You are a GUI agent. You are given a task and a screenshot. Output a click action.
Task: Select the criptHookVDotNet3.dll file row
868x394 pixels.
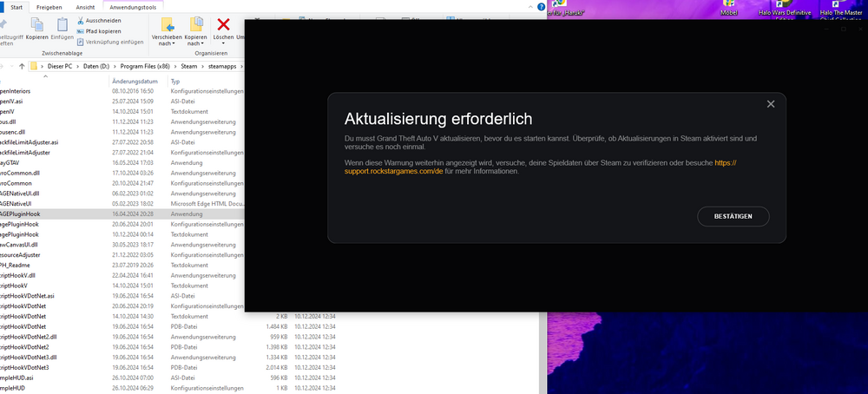click(169, 357)
